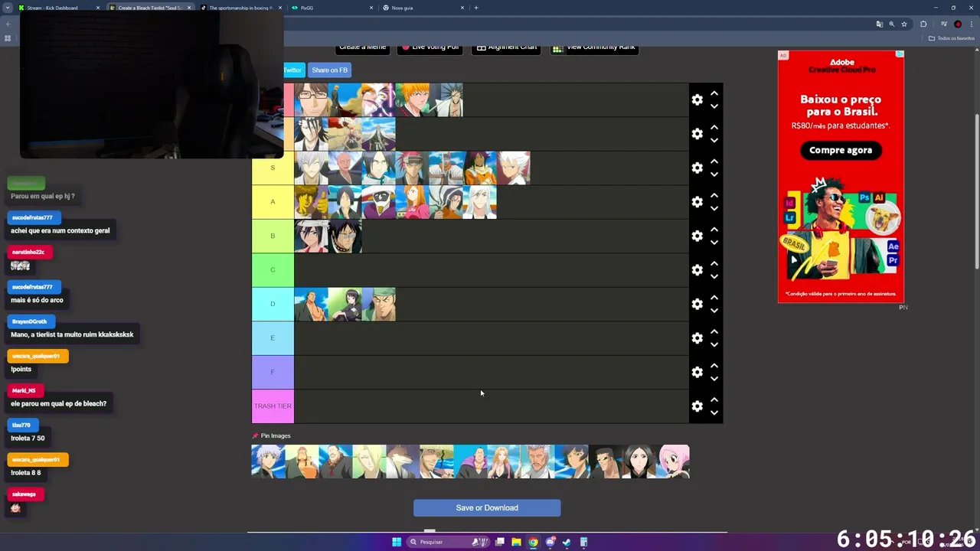Screen dimensions: 980x551
Task: Open the Alignment Chart view
Action: 506,48
